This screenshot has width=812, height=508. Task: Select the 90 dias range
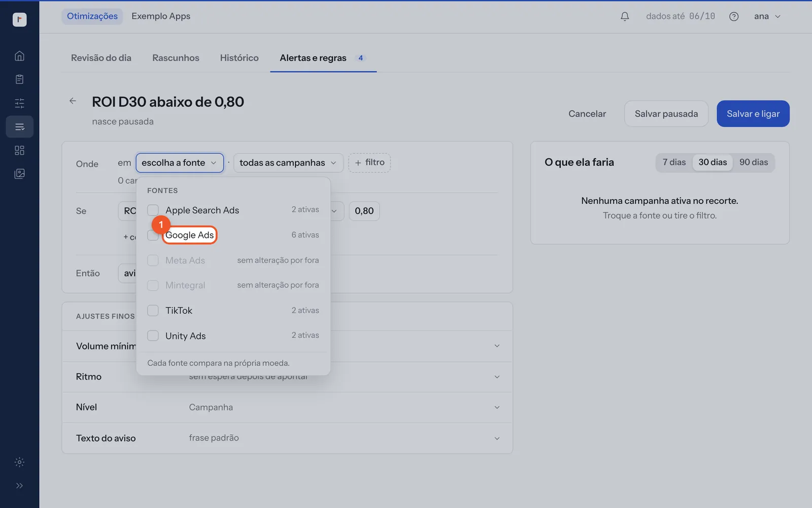[754, 162]
